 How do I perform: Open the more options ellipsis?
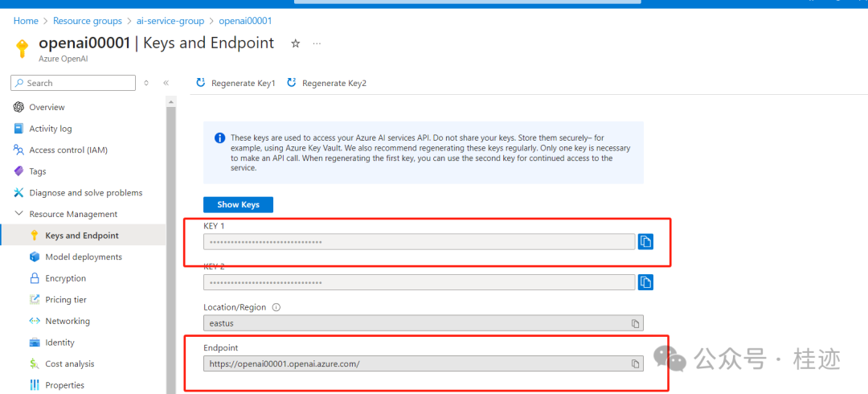pos(317,43)
